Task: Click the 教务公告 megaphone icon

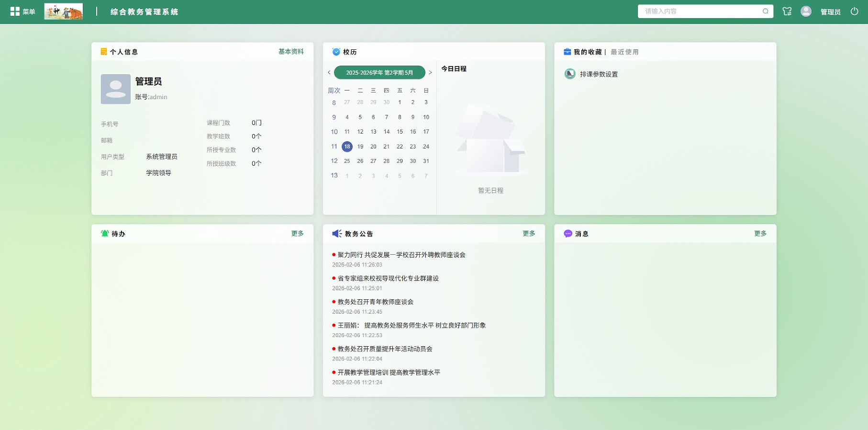Action: [x=337, y=234]
